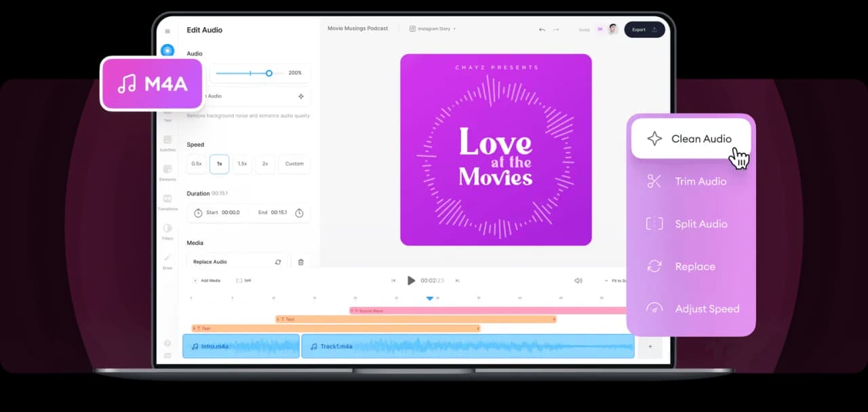Open the Filters panel in the sidebar

pyautogui.click(x=167, y=233)
